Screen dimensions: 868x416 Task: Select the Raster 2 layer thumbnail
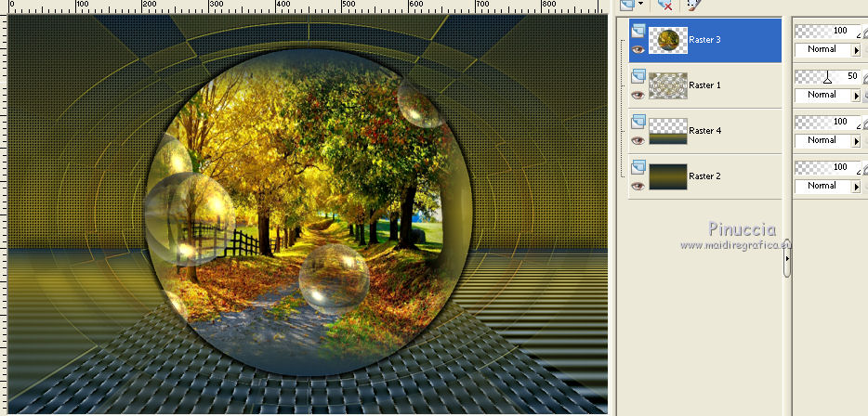(668, 176)
